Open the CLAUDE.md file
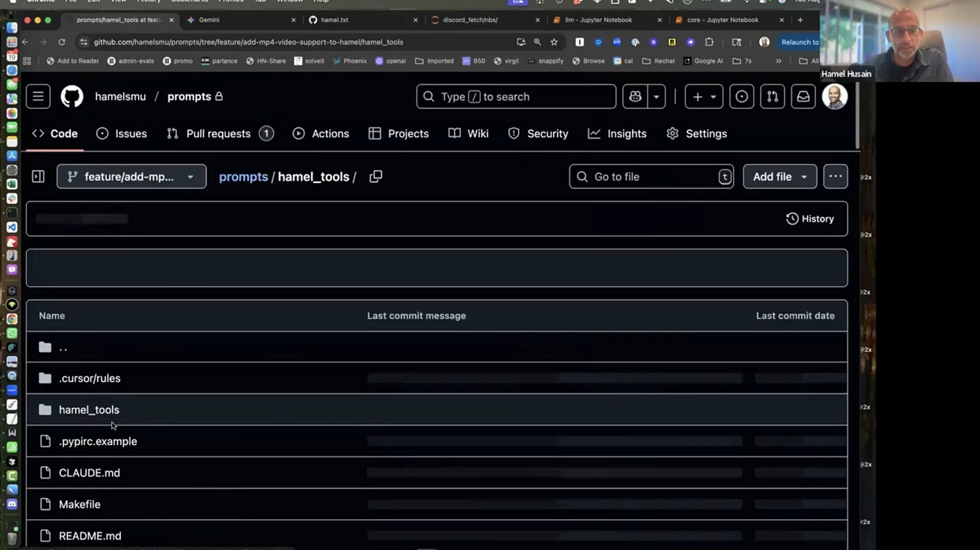The image size is (980, 550). pyautogui.click(x=90, y=473)
